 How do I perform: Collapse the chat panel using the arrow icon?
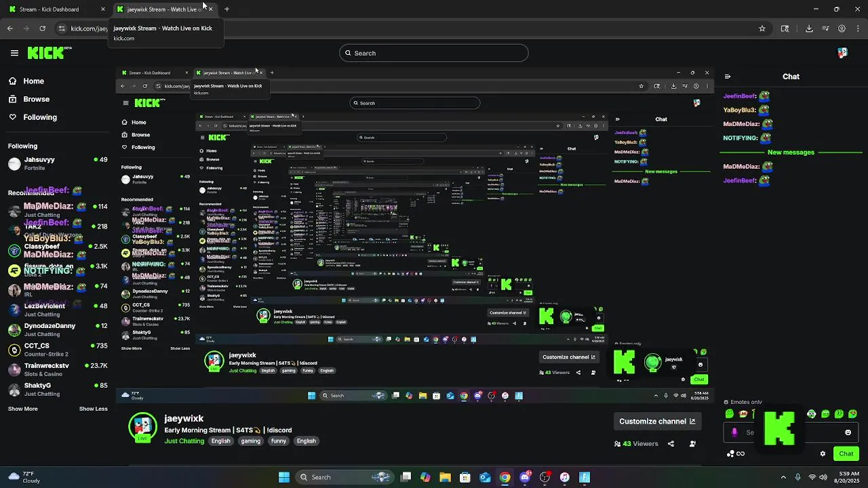coord(728,77)
